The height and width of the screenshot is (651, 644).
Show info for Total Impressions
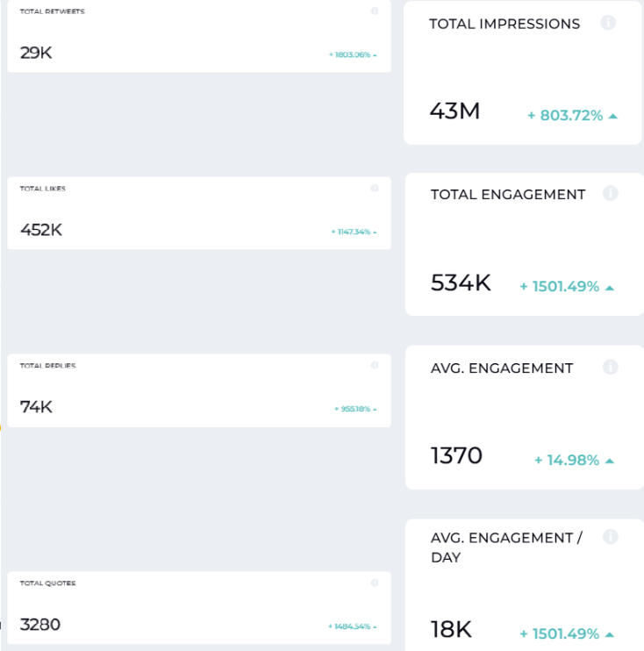coord(608,23)
